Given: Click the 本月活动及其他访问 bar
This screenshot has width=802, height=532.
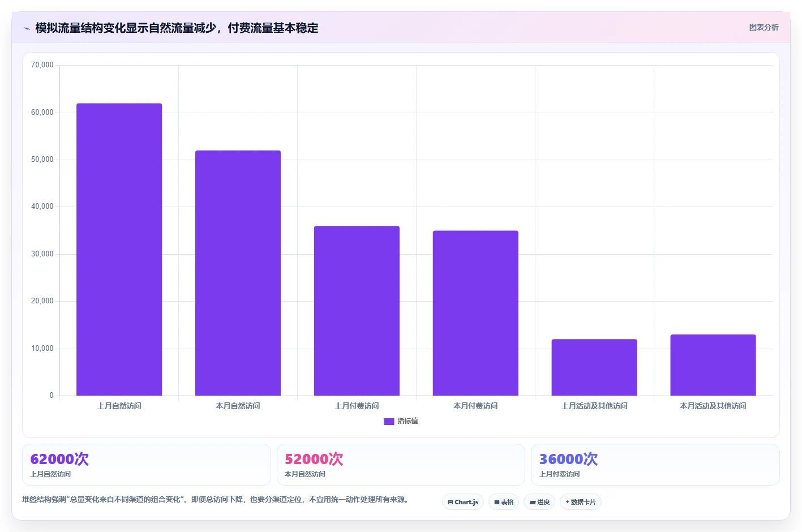Looking at the screenshot, I should 713,365.
